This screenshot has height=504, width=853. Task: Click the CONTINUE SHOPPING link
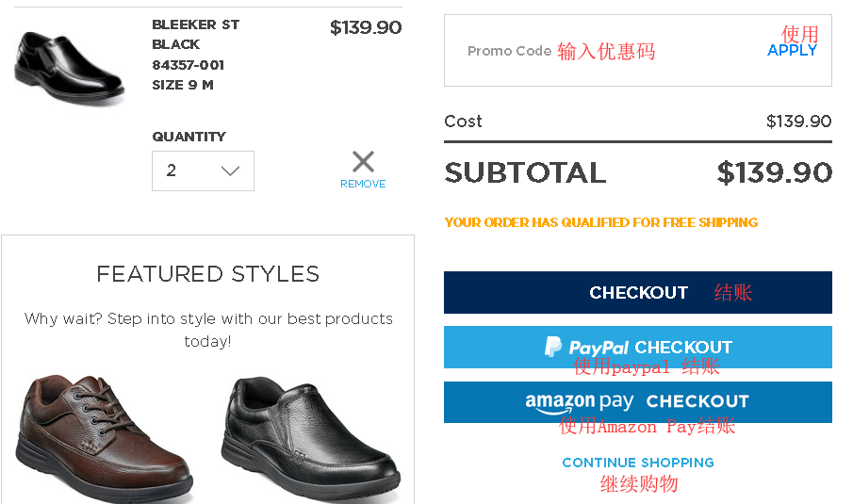point(638,463)
